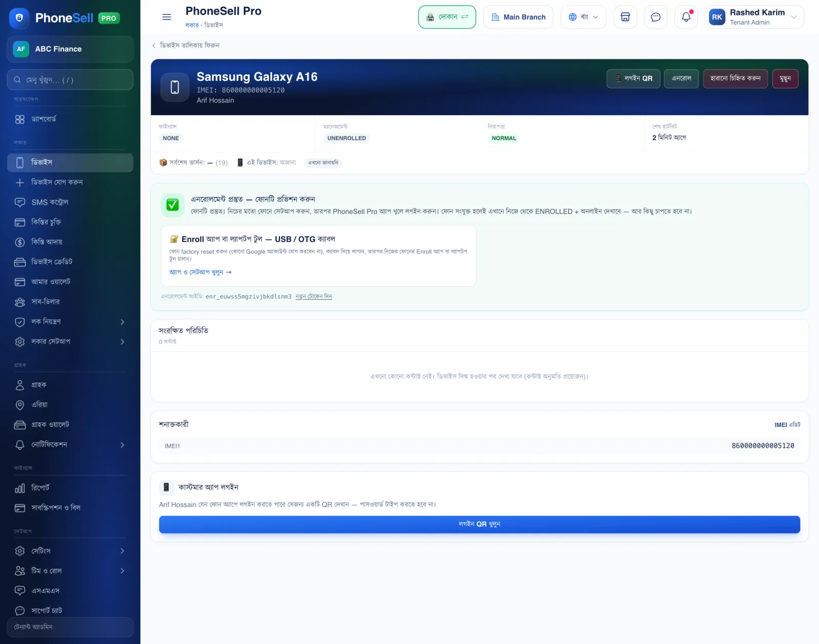The height and width of the screenshot is (644, 819).
Task: Click নতুন টোকেন দিন link
Action: 313,296
